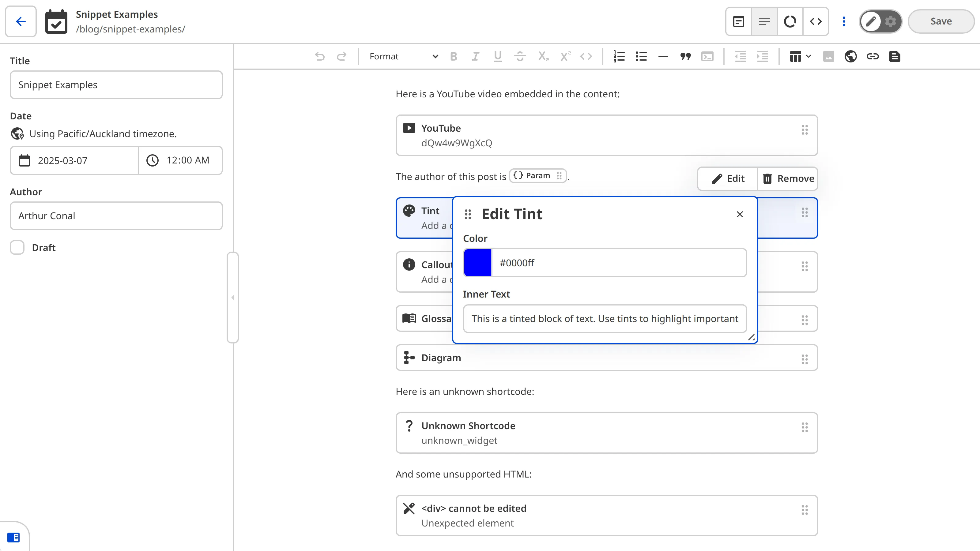
Task: Click the Save button
Action: pyautogui.click(x=941, y=21)
